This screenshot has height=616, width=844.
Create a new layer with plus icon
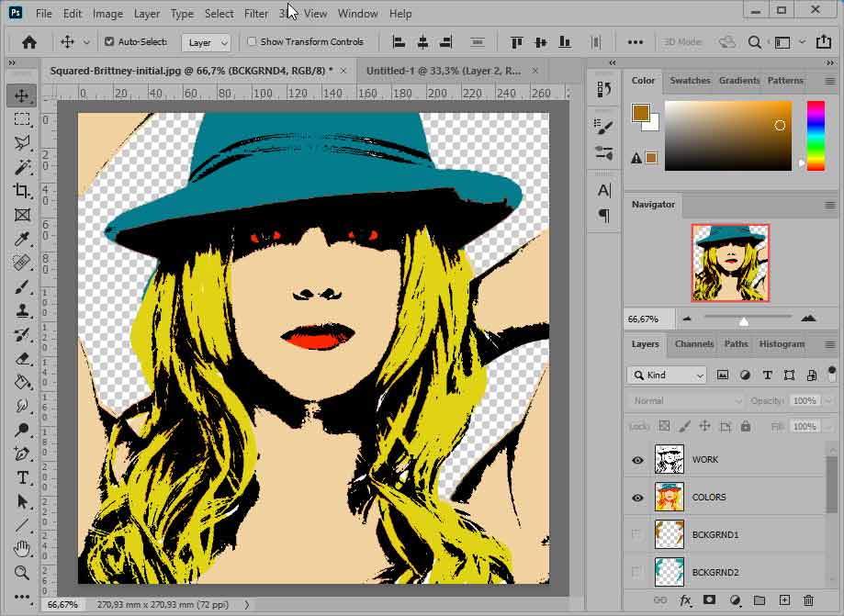(784, 599)
